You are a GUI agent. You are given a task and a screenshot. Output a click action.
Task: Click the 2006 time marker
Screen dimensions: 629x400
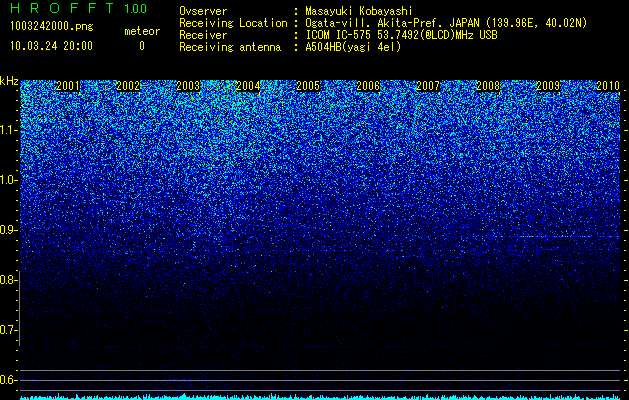[x=368, y=86]
